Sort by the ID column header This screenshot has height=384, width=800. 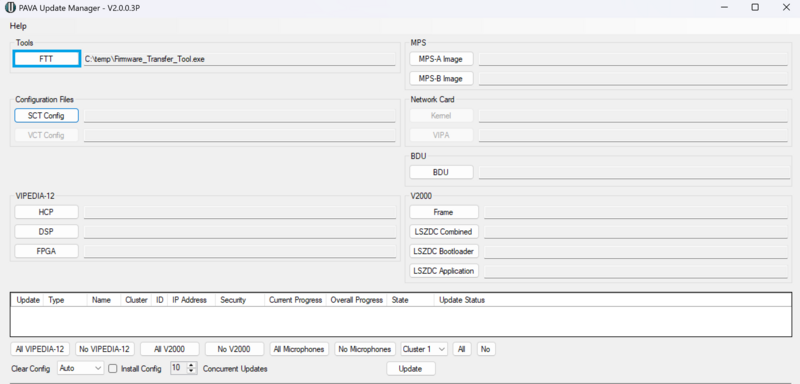pos(160,300)
